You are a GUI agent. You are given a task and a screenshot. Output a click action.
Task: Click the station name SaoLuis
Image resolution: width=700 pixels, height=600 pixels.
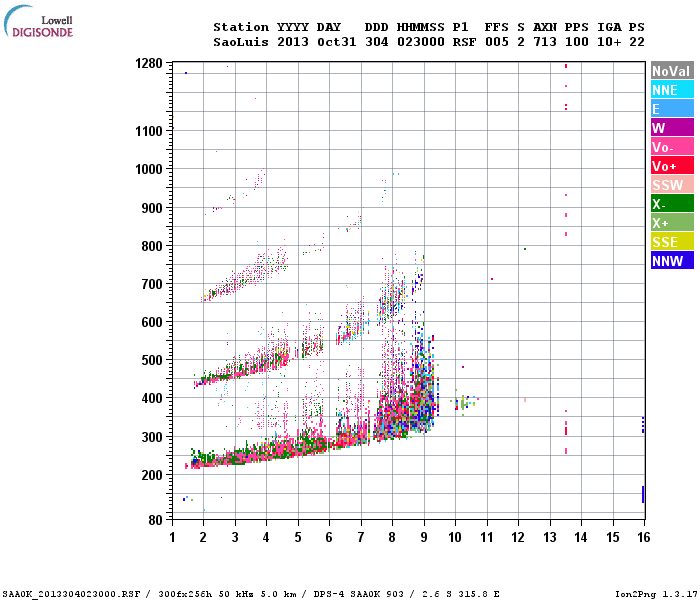(241, 42)
